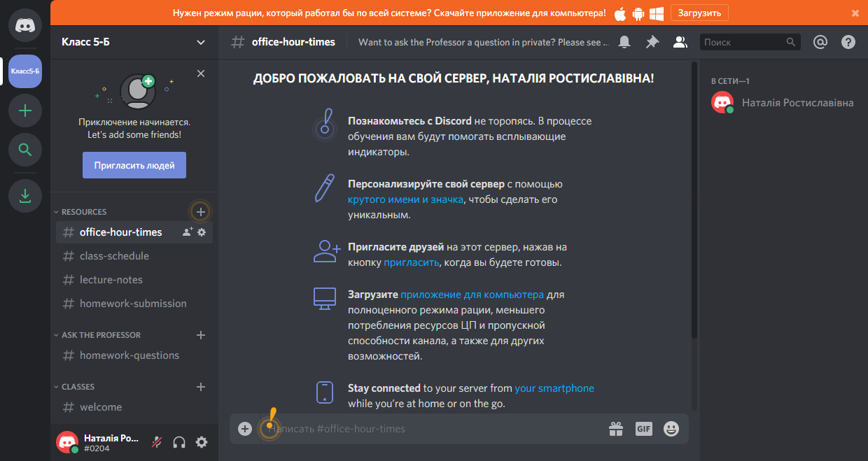Open user settings gear icon
Image resolution: width=868 pixels, height=461 pixels.
coord(202,442)
